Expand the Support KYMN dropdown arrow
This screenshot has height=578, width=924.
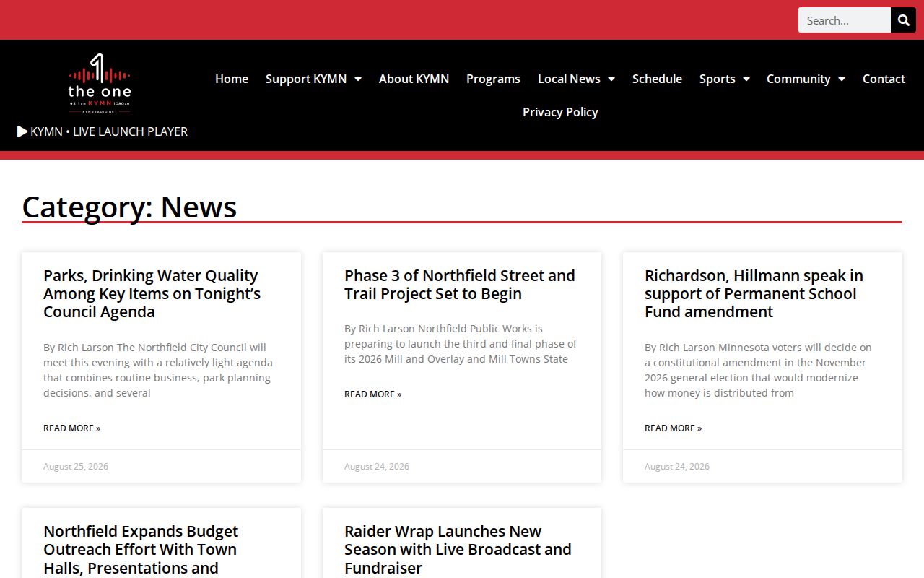click(x=357, y=79)
